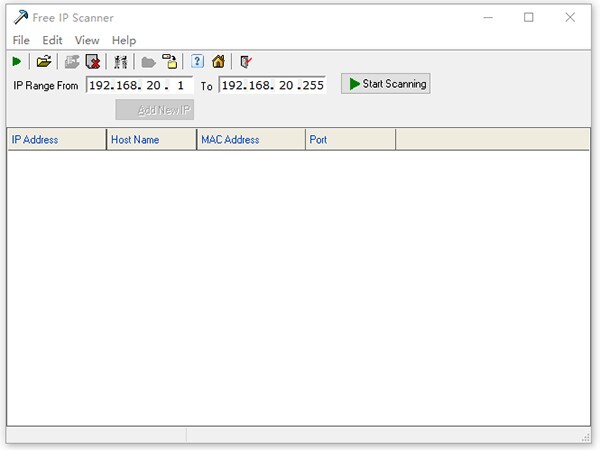The height and width of the screenshot is (450, 600).
Task: Open the View menu
Action: [87, 40]
